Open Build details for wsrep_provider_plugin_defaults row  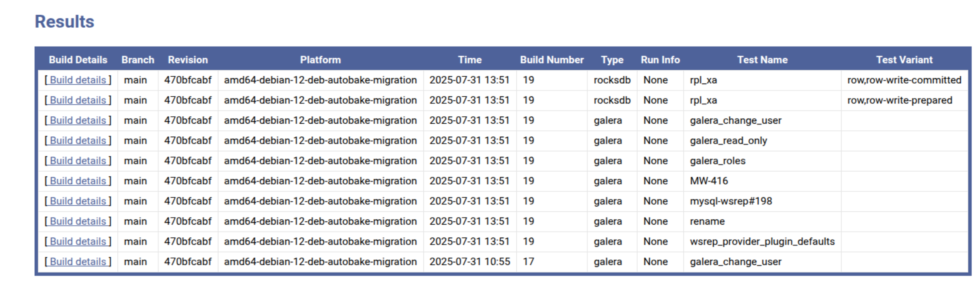click(78, 241)
